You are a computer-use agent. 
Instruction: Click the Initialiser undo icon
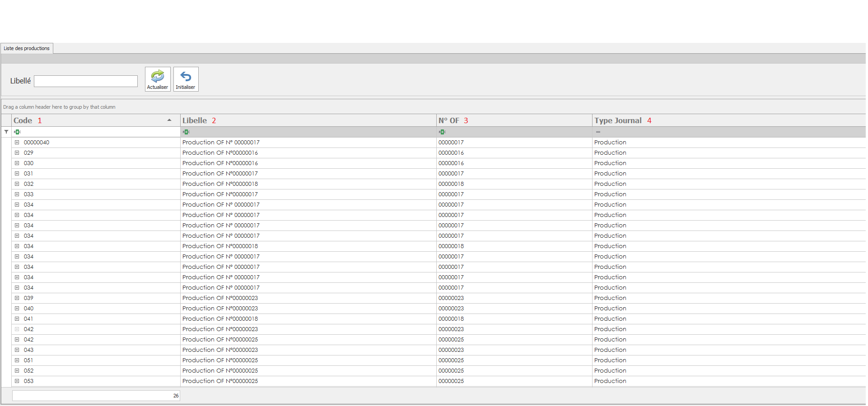[x=186, y=76]
